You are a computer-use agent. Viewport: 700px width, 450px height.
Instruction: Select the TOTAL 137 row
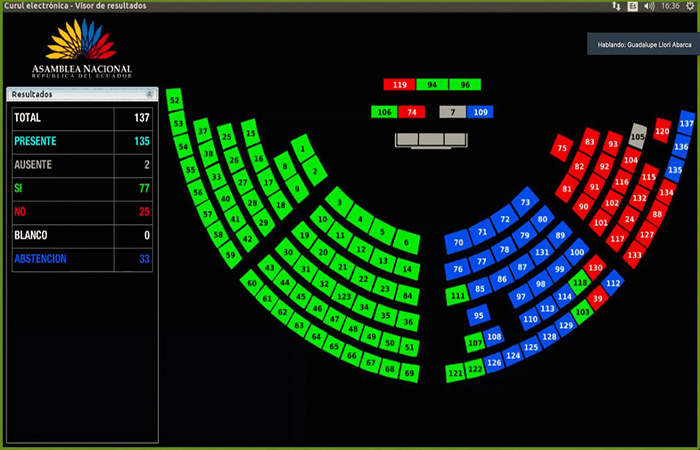(82, 118)
